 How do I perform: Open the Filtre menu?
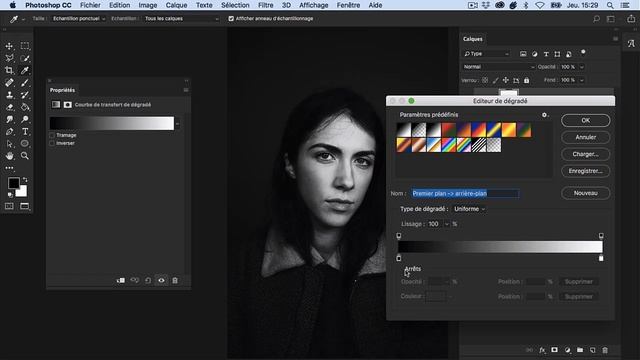(x=266, y=5)
